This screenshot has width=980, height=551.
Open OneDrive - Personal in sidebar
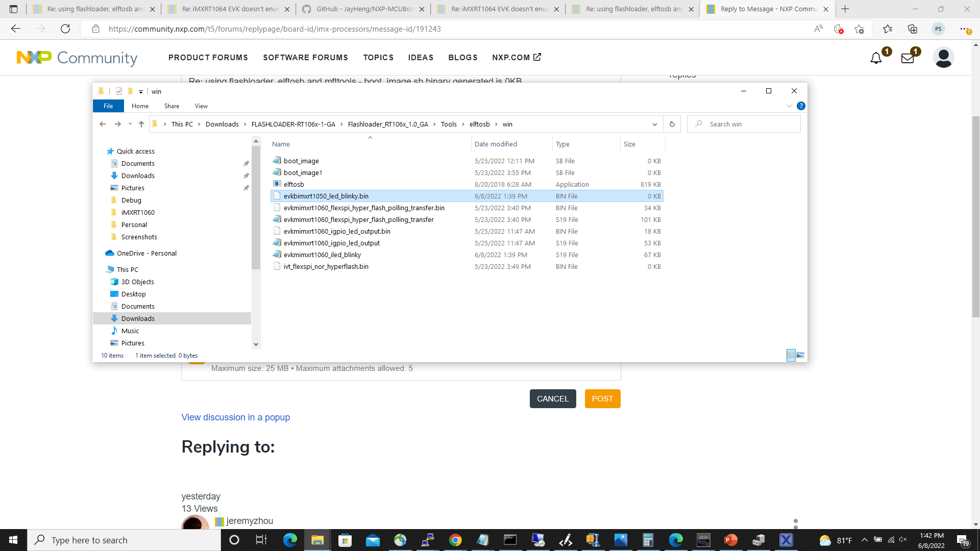[x=146, y=253]
